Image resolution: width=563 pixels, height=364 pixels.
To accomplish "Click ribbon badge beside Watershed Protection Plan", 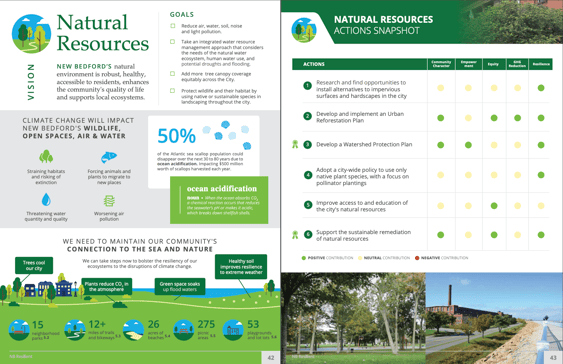I will click(295, 144).
